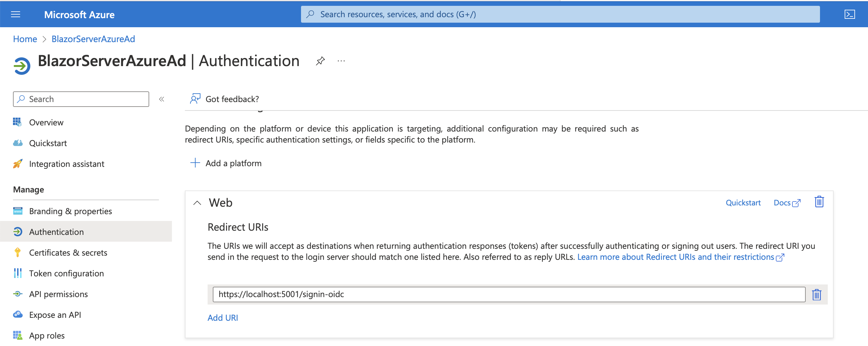Image resolution: width=868 pixels, height=346 pixels.
Task: Open the Web platform Quickstart link
Action: click(743, 202)
